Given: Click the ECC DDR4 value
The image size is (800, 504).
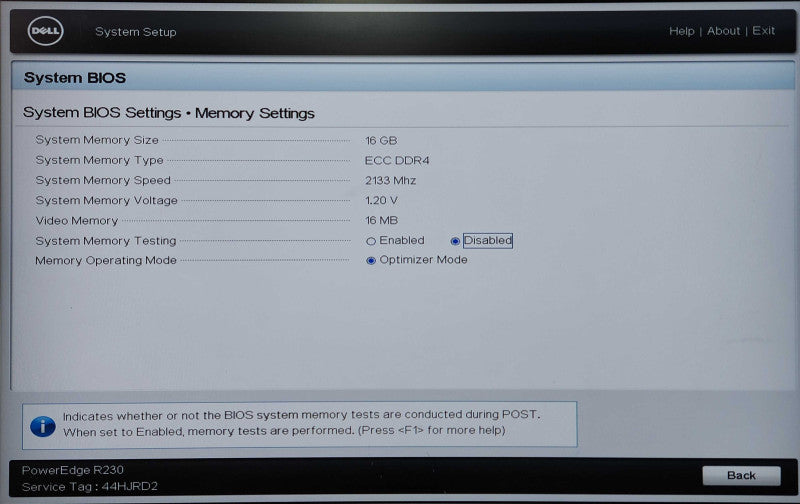Looking at the screenshot, I should tap(397, 161).
